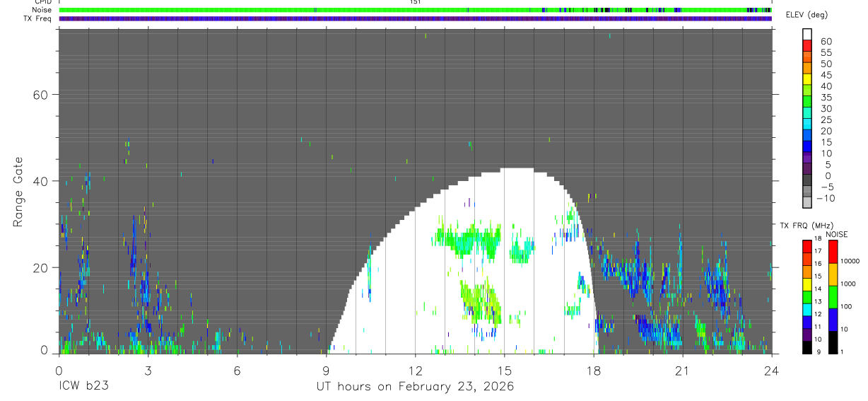The width and height of the screenshot is (868, 401).
Task: Click the '−10' value on ELEV scale
Action: (x=825, y=199)
